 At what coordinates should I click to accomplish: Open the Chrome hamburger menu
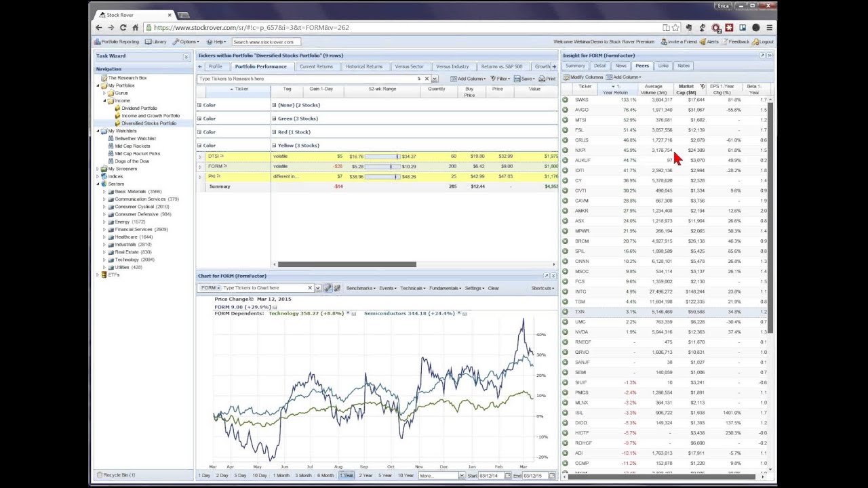(769, 28)
